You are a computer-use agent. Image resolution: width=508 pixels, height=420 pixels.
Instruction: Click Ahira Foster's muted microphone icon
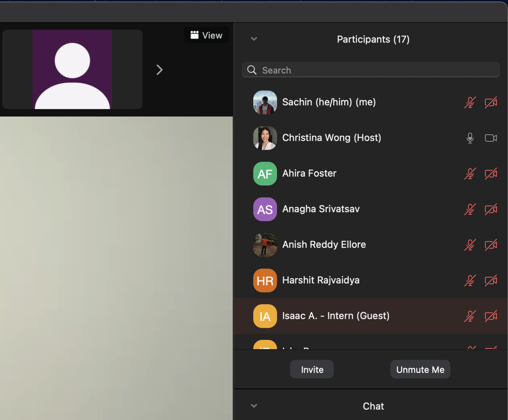[470, 174]
